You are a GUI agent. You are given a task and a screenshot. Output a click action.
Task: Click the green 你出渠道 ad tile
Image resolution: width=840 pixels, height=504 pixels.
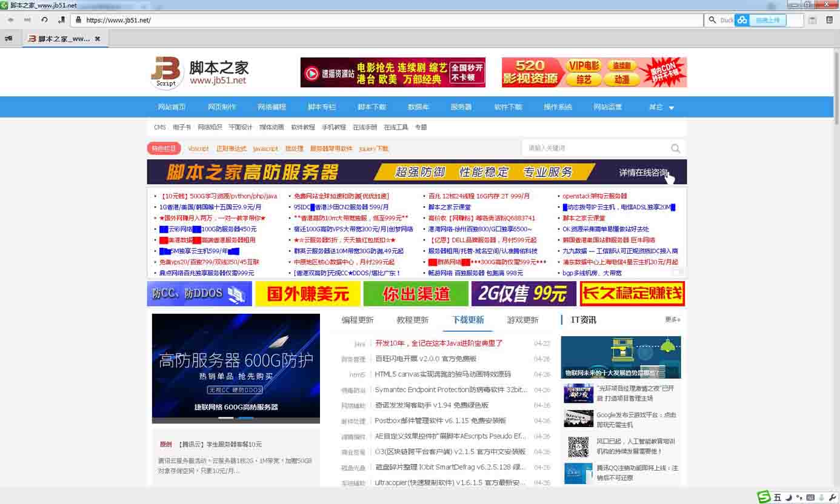pos(416,294)
